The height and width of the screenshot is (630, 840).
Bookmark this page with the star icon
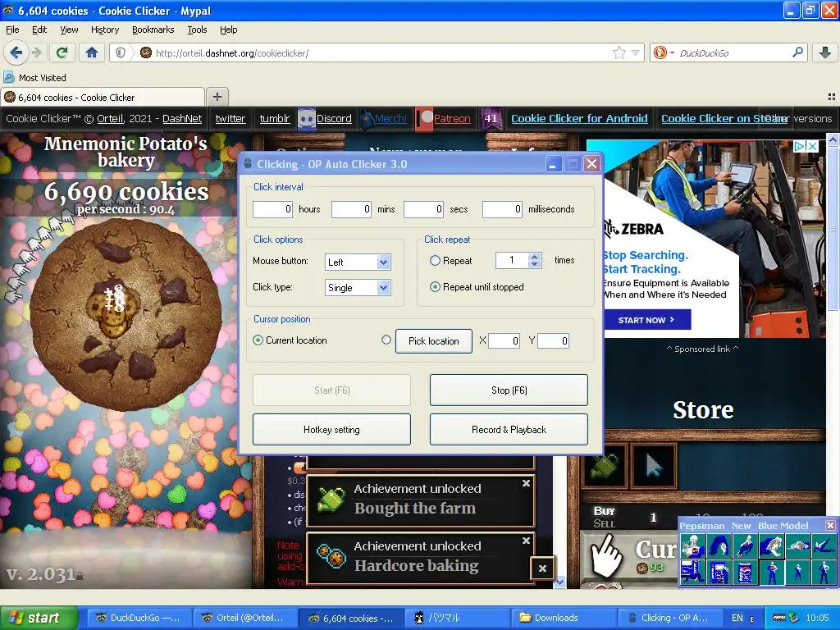point(619,52)
